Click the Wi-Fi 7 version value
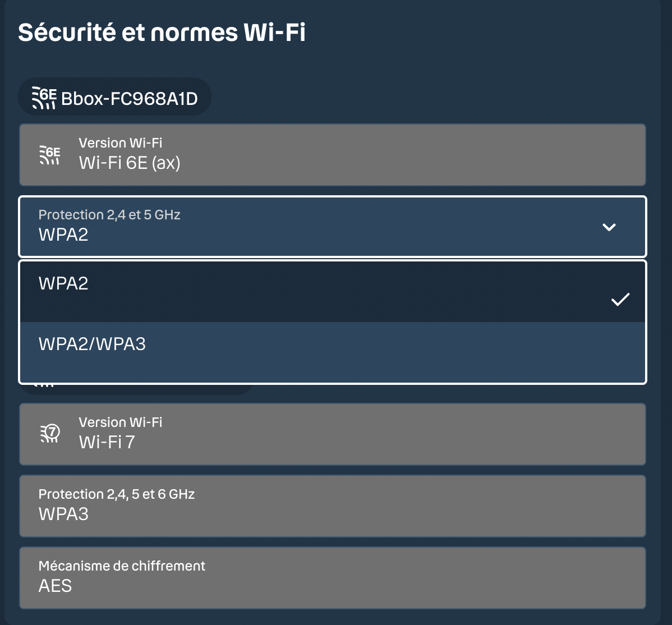672x625 pixels. (107, 442)
